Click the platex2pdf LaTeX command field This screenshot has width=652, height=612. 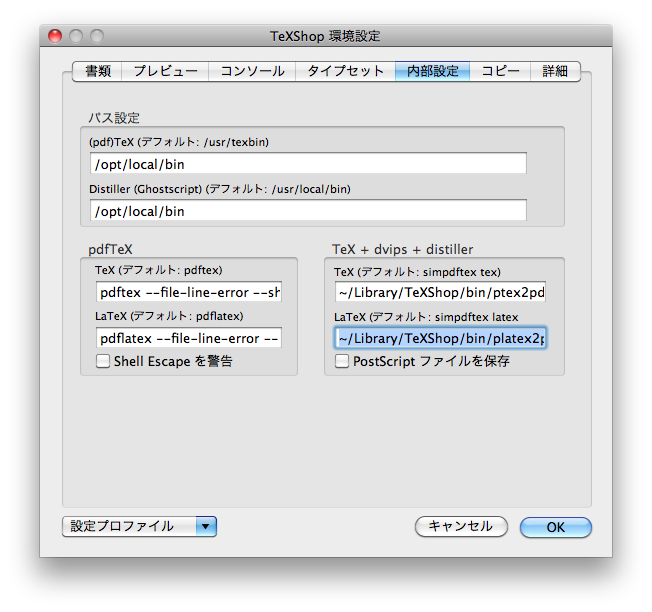[440, 338]
